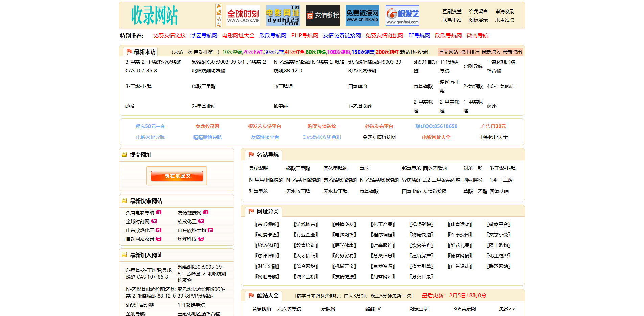This screenshot has width=644, height=316.
Task: Open the 浮云导航网 recommended link
Action: pyautogui.click(x=204, y=36)
